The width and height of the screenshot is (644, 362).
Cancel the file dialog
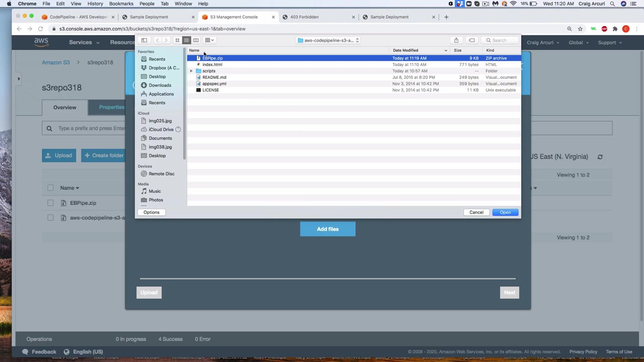point(476,212)
